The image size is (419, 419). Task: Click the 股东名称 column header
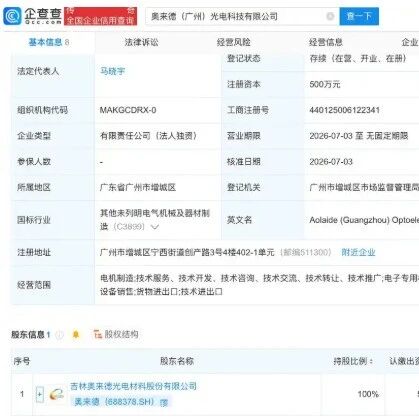point(177,361)
